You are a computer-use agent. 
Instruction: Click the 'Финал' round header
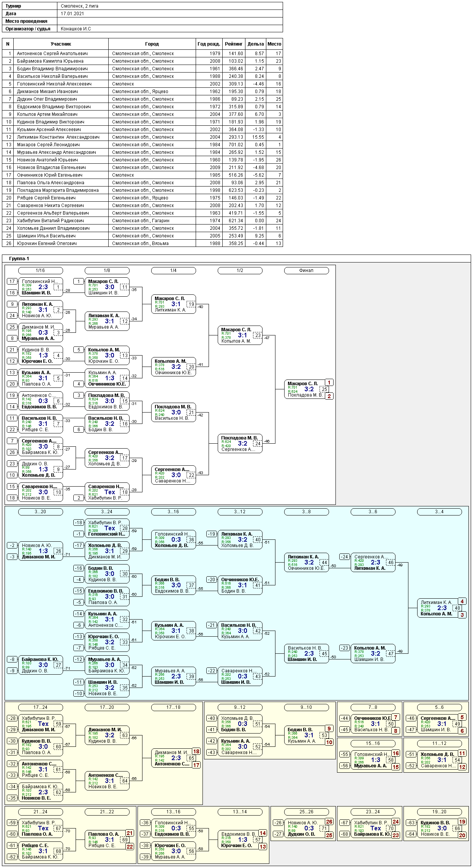[306, 270]
